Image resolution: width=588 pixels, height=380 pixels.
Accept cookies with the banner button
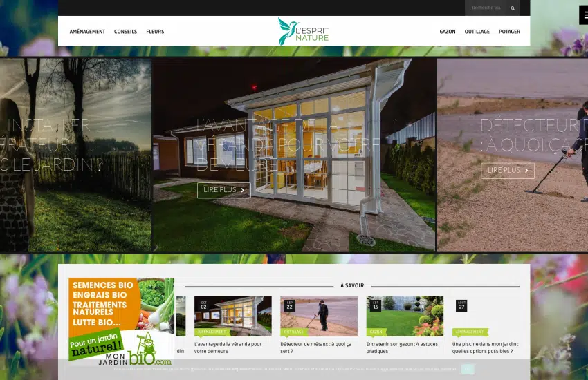[x=468, y=369]
